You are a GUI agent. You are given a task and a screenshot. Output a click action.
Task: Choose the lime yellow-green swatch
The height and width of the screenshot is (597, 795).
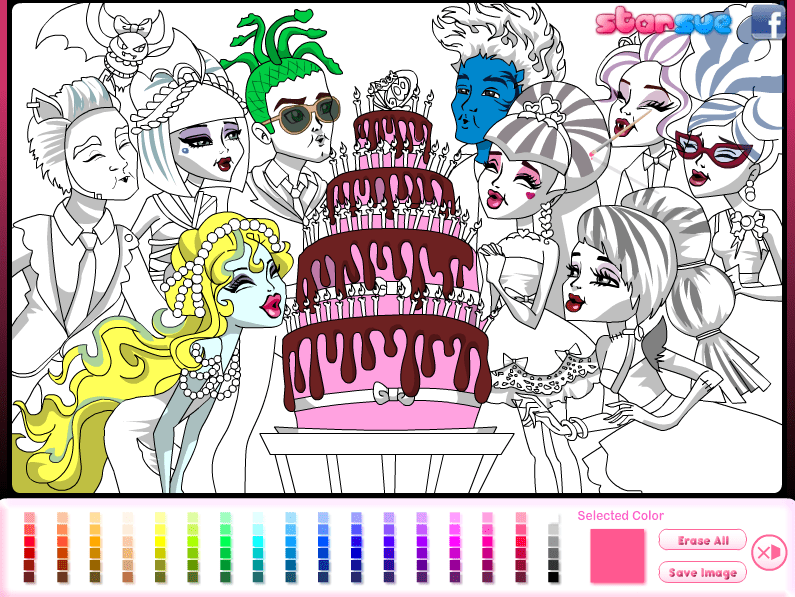point(193,541)
